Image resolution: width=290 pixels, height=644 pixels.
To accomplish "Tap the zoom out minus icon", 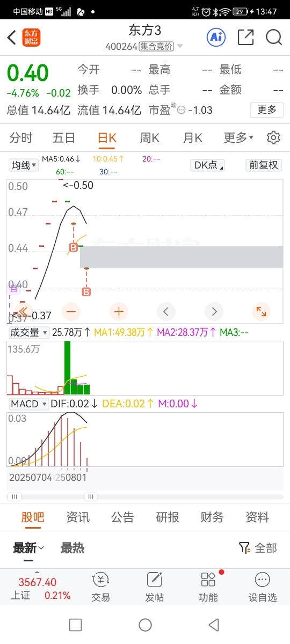I will pos(71,311).
